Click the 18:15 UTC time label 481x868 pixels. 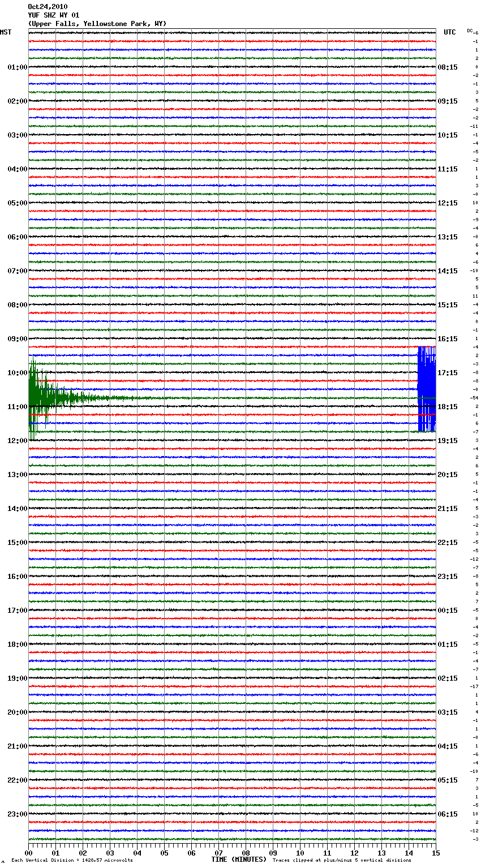[x=448, y=407]
